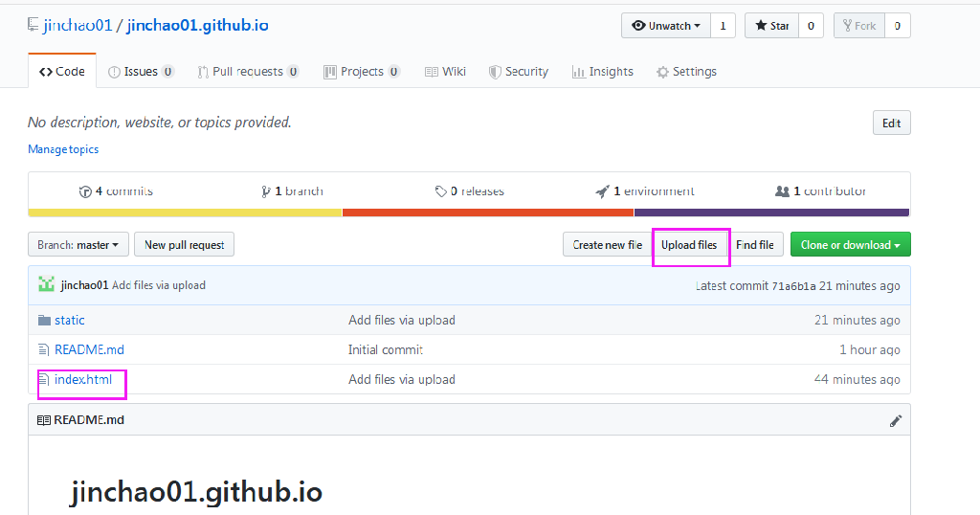The image size is (980, 515).
Task: Open the Issues tab
Action: [141, 71]
